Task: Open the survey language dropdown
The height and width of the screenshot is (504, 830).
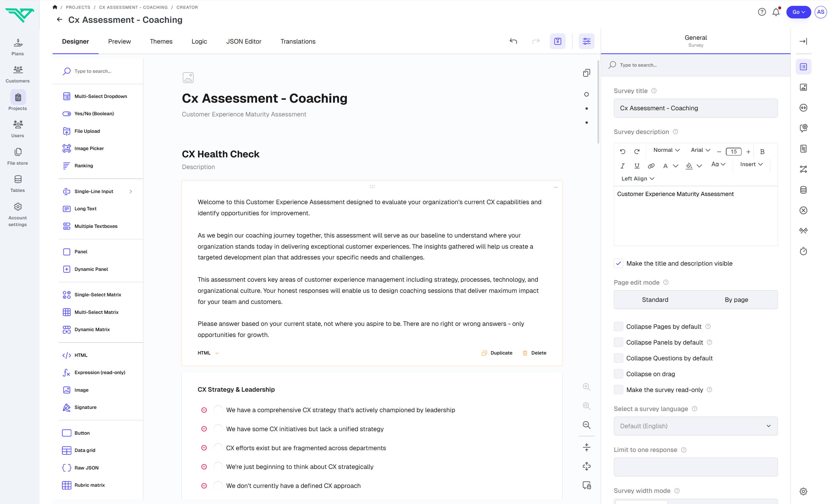Action: click(x=695, y=426)
